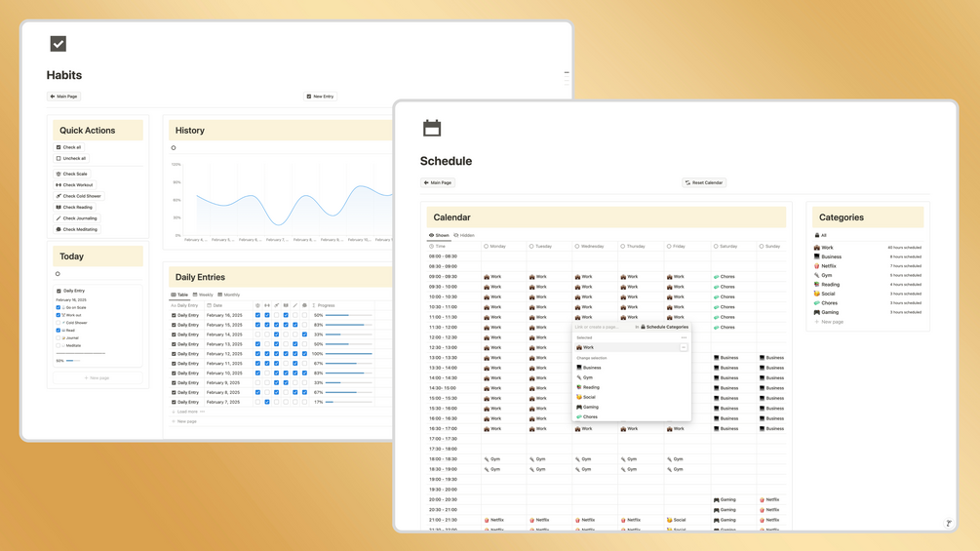Switch to the Hidden tab in Calendar
The height and width of the screenshot is (551, 980).
(x=464, y=236)
